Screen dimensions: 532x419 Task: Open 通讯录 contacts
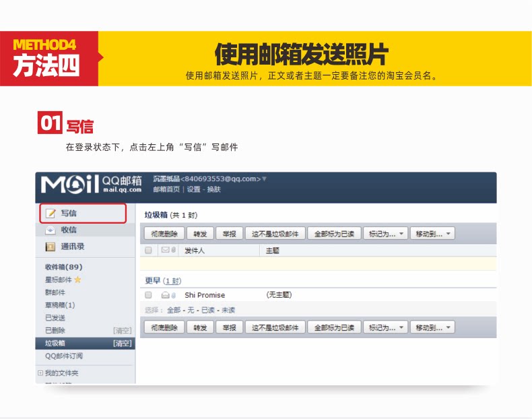[x=73, y=247]
